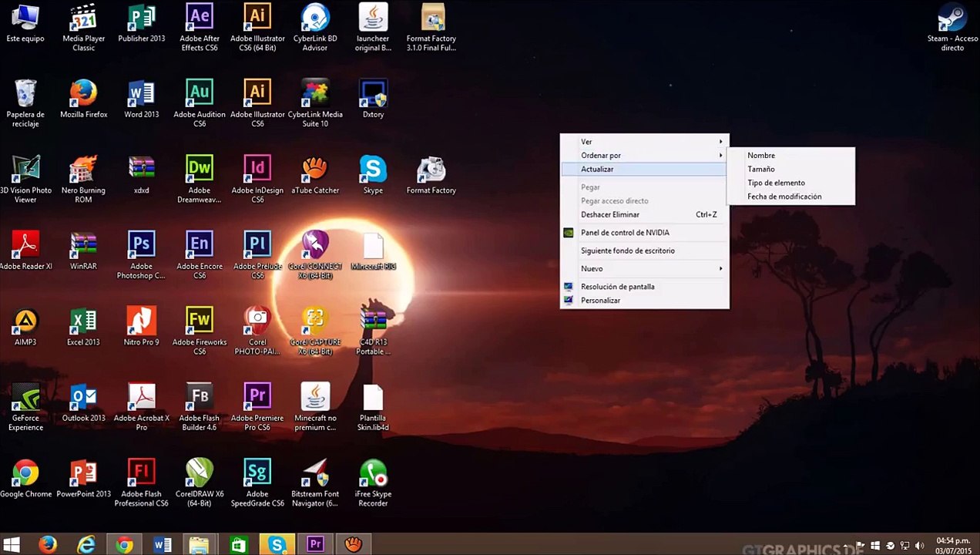The height and width of the screenshot is (555, 980).
Task: Select the Dxtory desktop icon
Action: [373, 99]
